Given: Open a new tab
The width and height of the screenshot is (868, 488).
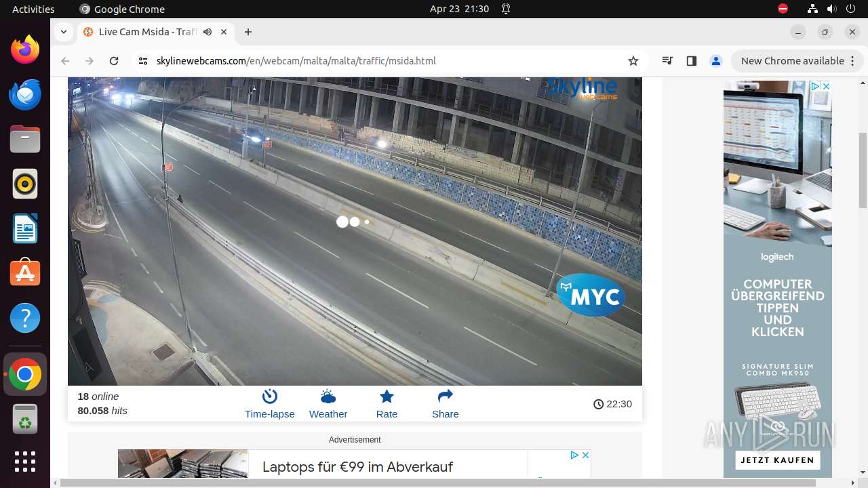Looking at the screenshot, I should point(248,32).
